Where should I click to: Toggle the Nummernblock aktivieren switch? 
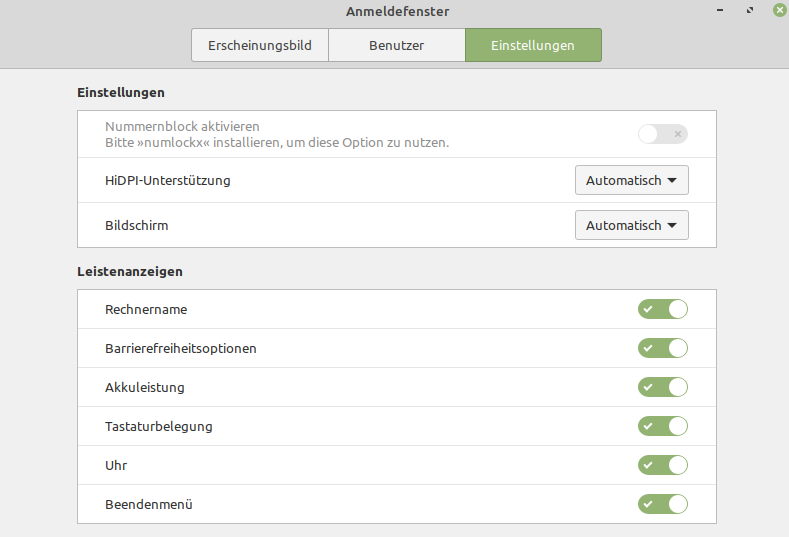(x=662, y=134)
